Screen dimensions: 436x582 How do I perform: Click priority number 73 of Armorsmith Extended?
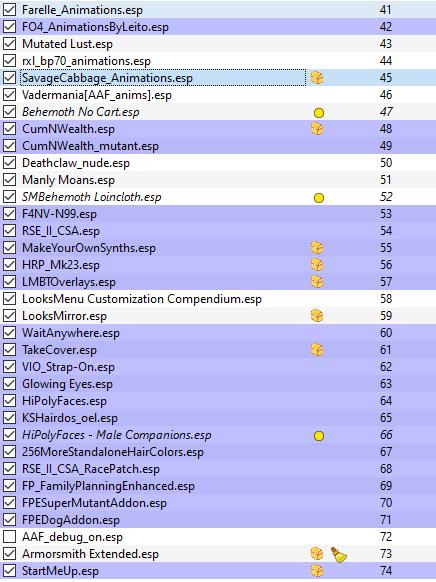pos(386,554)
